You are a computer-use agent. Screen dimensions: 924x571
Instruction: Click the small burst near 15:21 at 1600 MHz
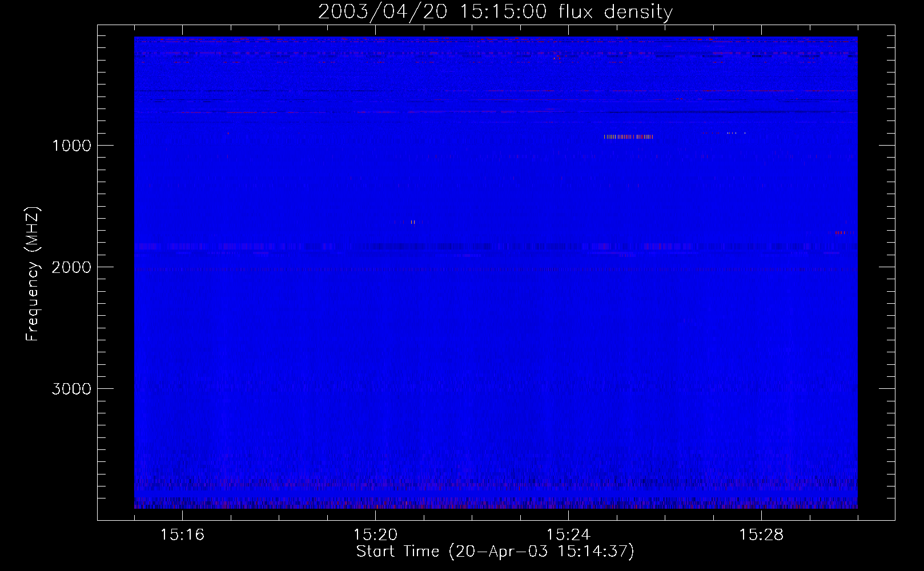click(412, 222)
